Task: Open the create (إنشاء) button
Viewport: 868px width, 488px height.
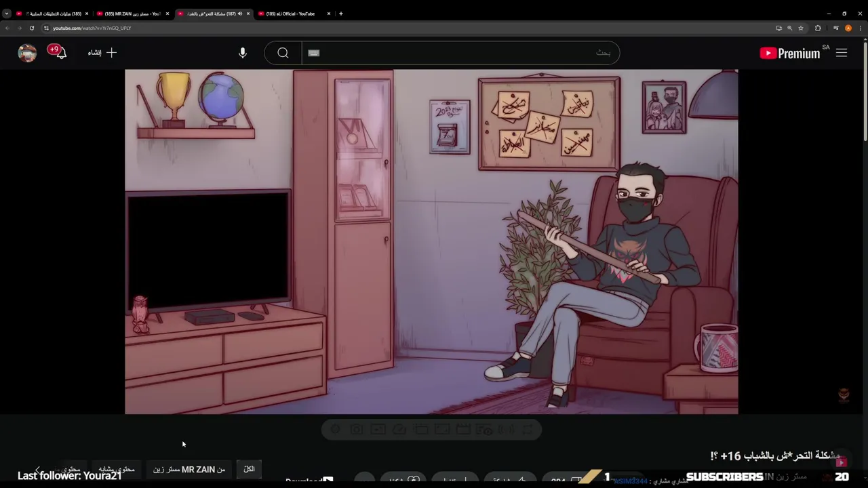Action: click(x=102, y=52)
